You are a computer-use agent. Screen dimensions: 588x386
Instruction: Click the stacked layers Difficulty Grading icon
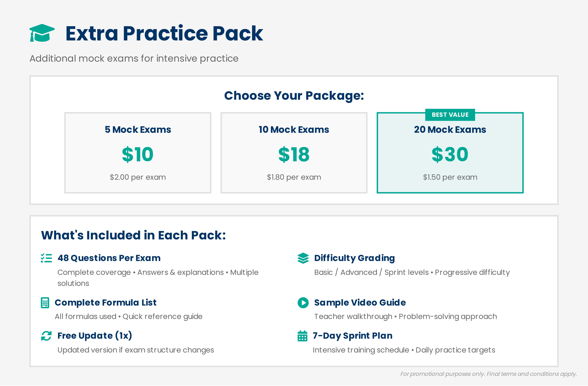point(303,258)
